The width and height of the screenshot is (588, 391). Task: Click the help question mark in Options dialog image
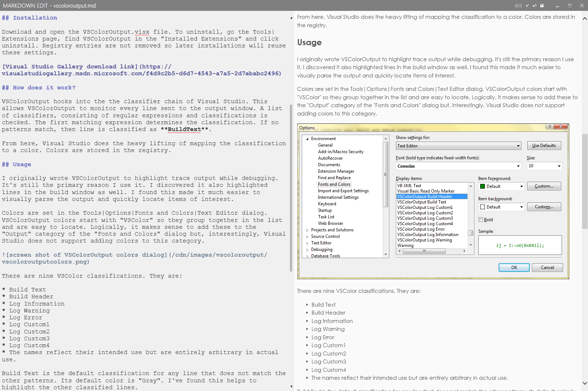(550, 126)
